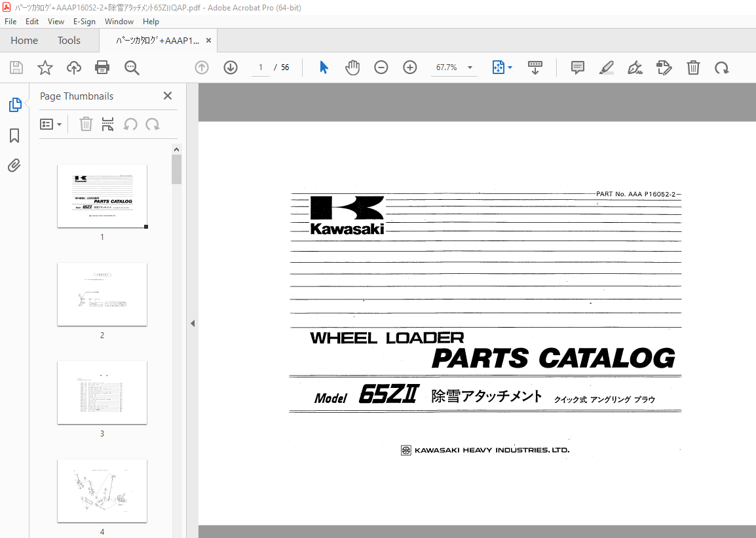
Task: Click thumbnails scrollbar up arrow
Action: tap(176, 149)
